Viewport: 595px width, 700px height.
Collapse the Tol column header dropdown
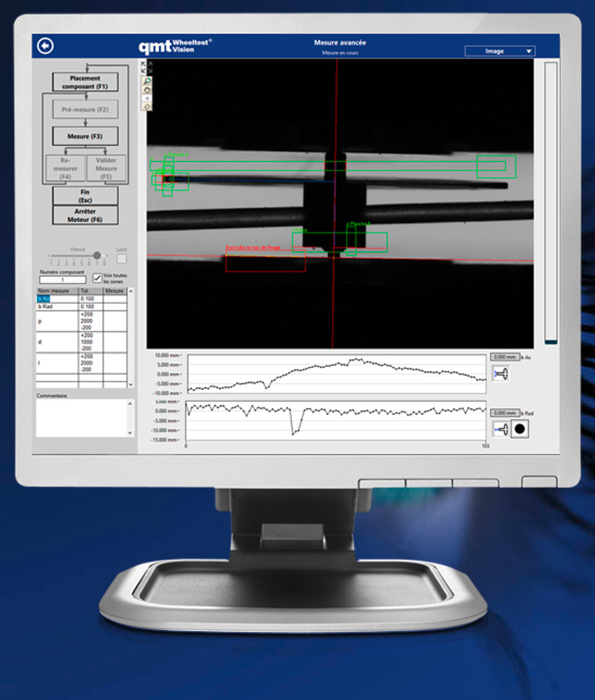tap(86, 290)
